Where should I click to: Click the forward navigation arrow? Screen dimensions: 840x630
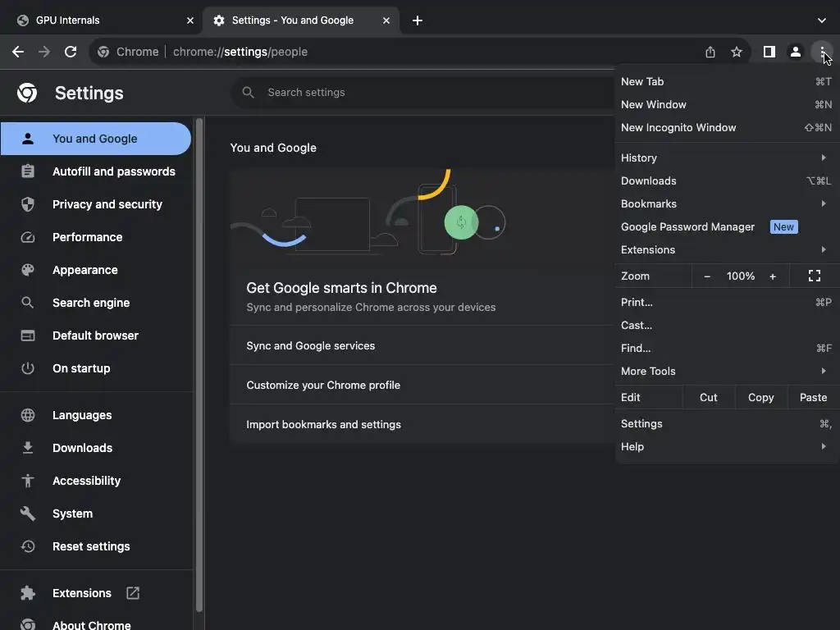click(44, 52)
